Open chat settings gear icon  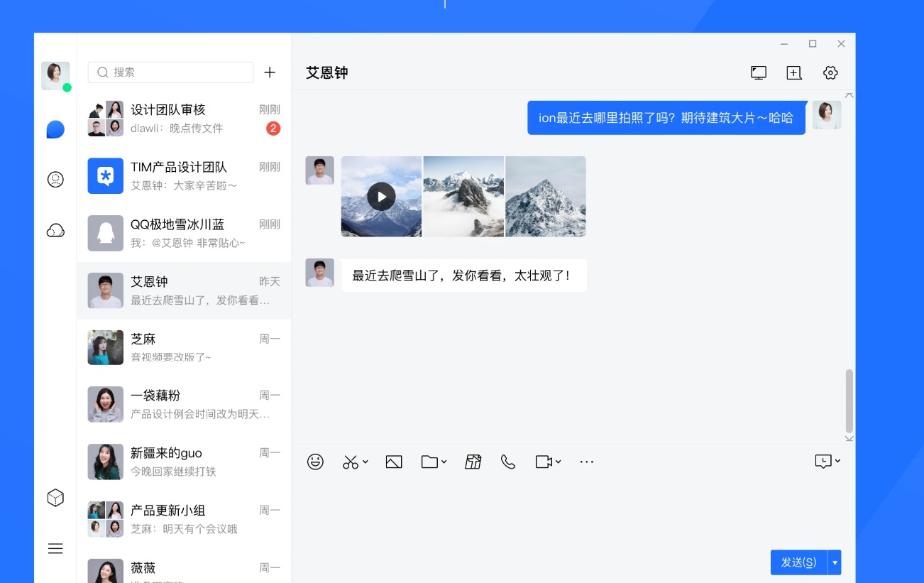coord(830,72)
